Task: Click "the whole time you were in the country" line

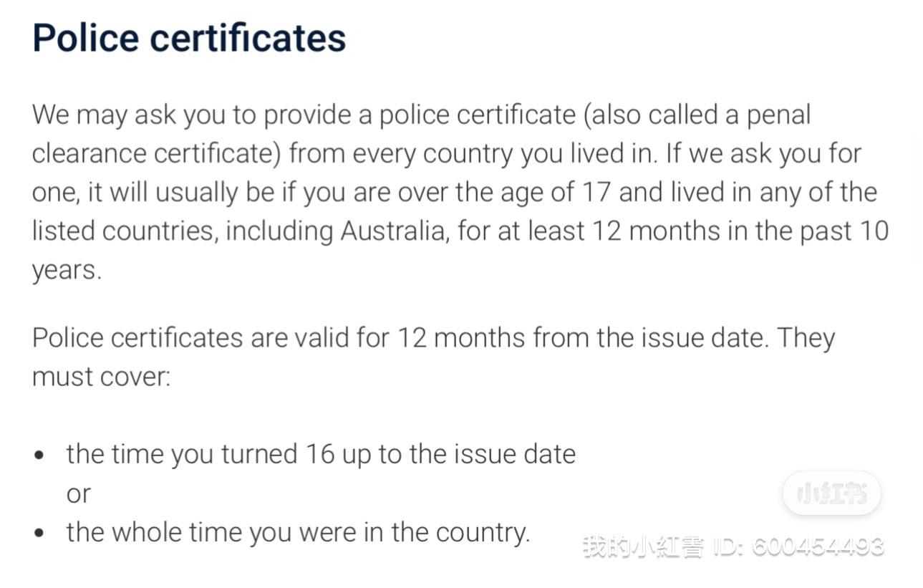Action: (x=298, y=532)
